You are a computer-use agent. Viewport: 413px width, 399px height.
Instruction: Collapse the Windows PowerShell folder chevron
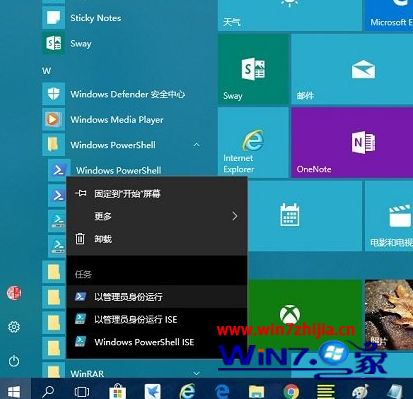(x=197, y=145)
